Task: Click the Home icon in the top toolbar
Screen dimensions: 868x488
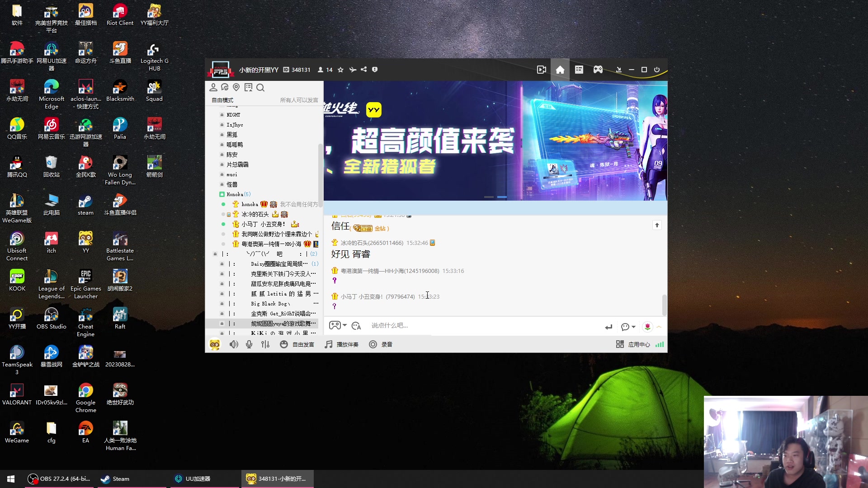Action: coord(560,70)
